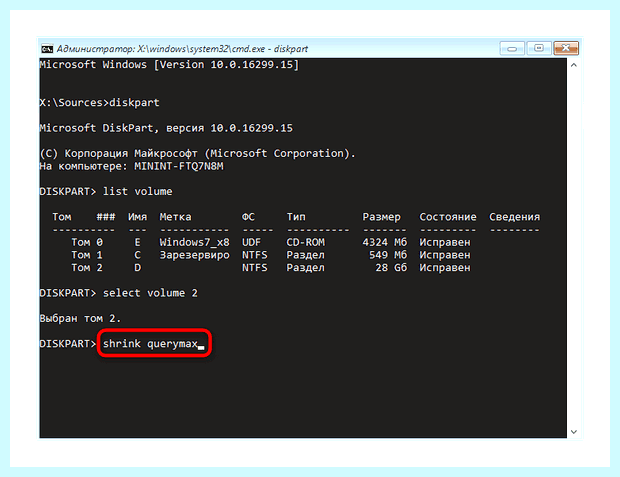This screenshot has width=620, height=477.
Task: Click the size '549 Мб'
Action: 388,255
